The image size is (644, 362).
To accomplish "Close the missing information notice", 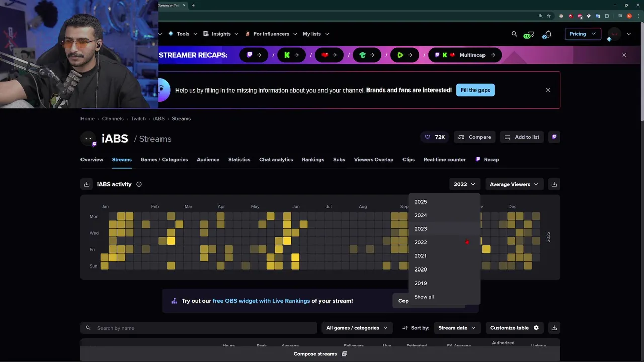I will pos(548,90).
